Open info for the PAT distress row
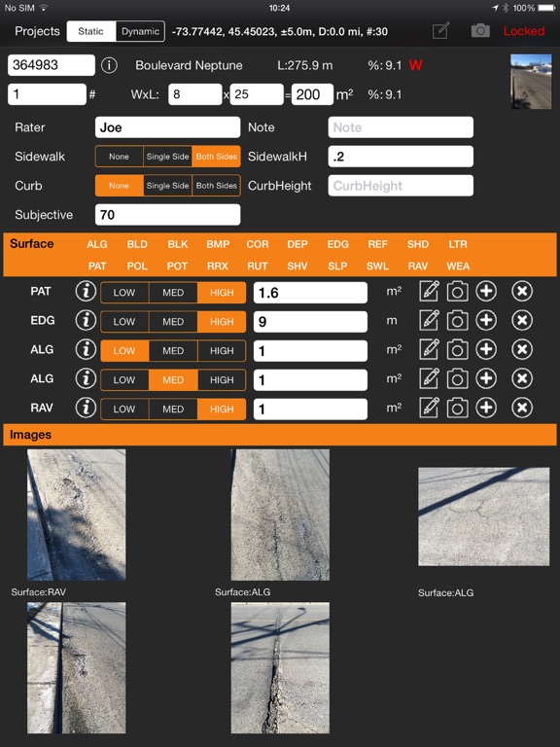 [x=86, y=292]
